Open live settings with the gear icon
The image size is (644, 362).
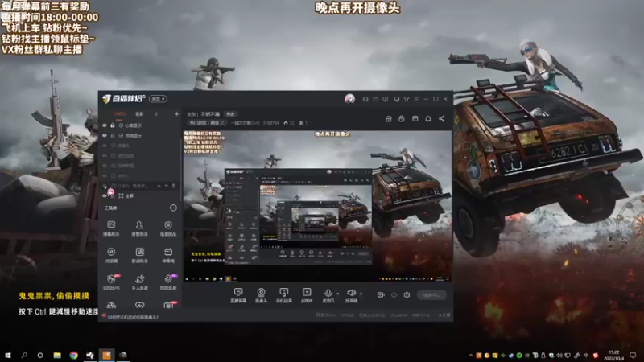tap(407, 294)
